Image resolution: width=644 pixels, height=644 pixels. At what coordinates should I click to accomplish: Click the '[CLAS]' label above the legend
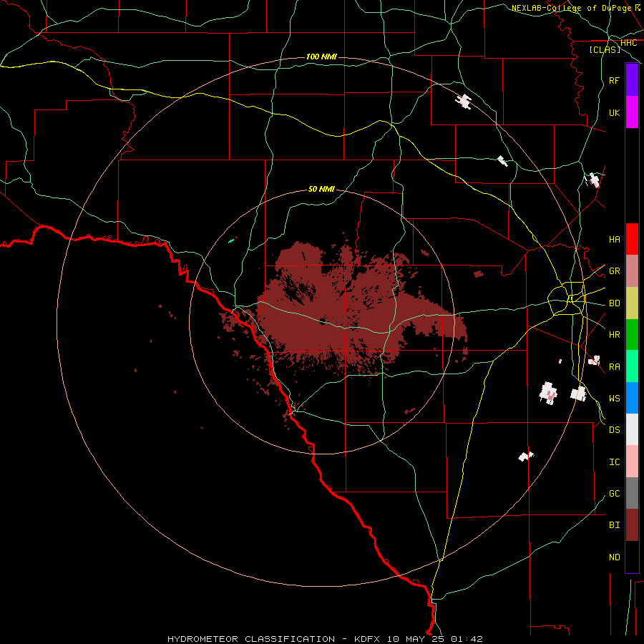(605, 49)
